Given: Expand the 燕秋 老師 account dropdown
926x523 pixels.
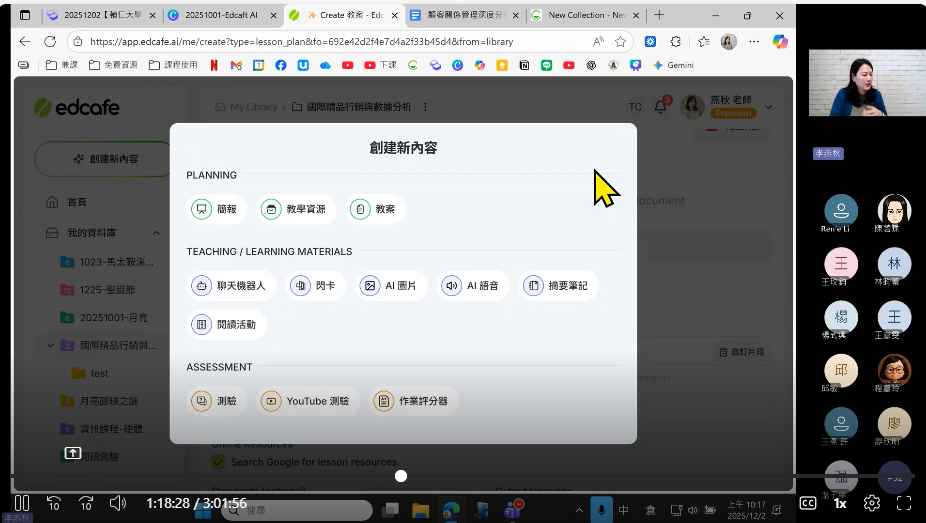Looking at the screenshot, I should pyautogui.click(x=768, y=107).
